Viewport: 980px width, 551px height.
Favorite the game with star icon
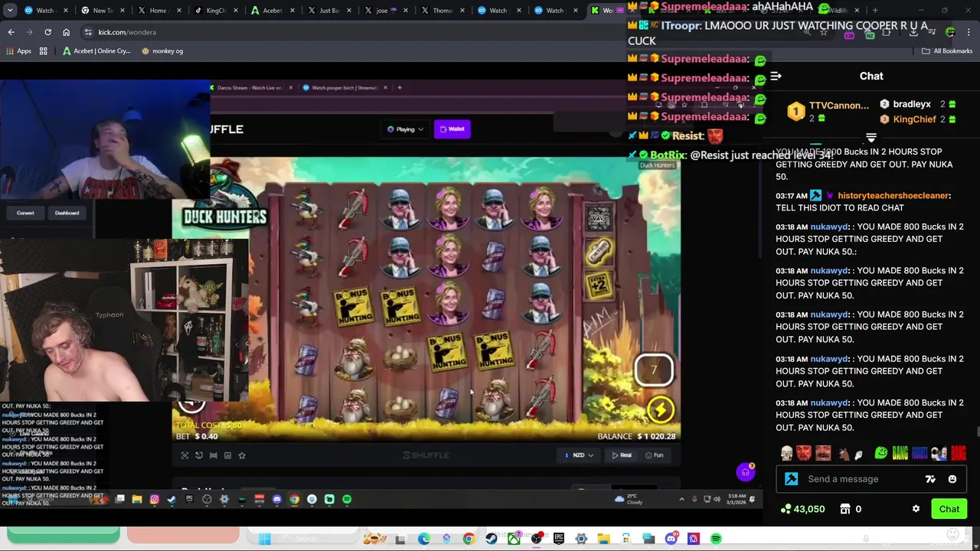(x=242, y=455)
